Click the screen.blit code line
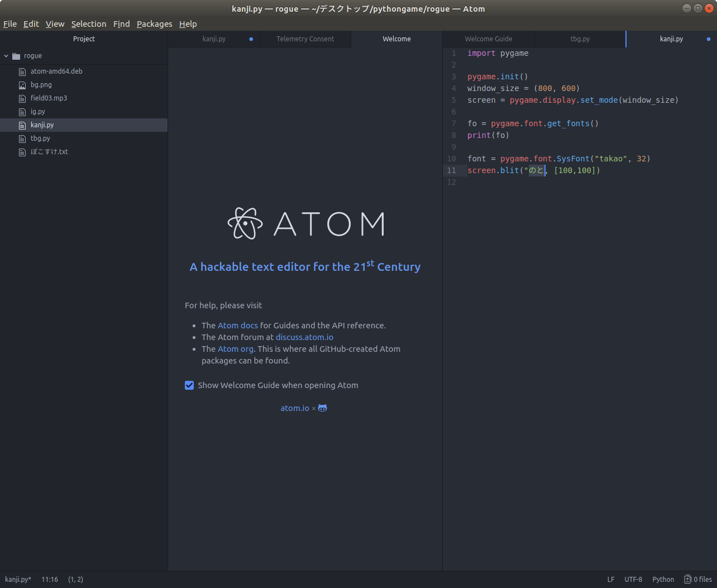Screen dimensions: 717x588 534,171
